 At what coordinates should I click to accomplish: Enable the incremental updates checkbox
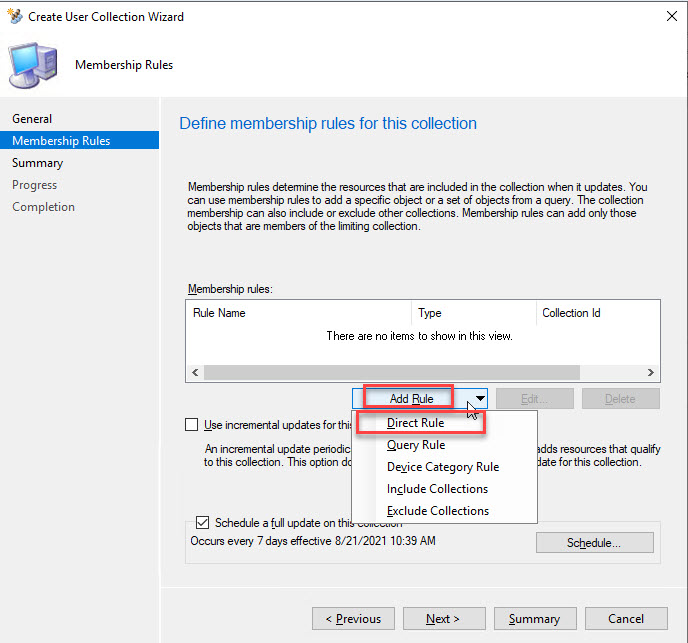tap(192, 424)
